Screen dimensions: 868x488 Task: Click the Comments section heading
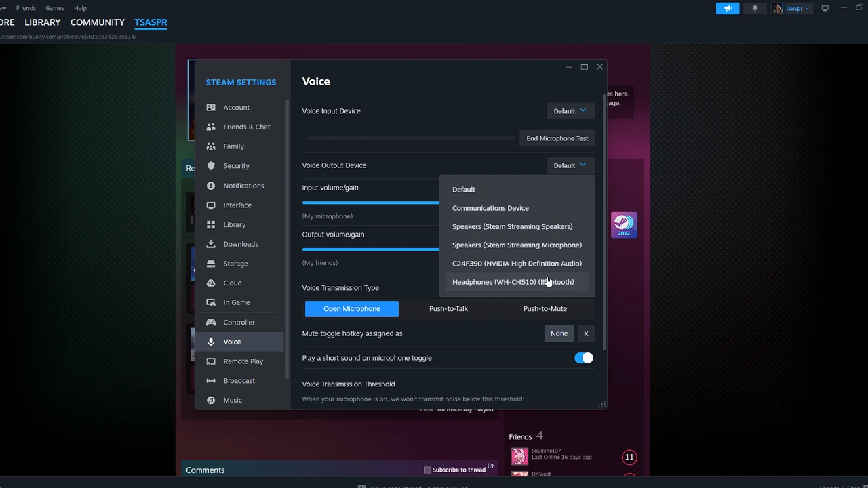[205, 470]
